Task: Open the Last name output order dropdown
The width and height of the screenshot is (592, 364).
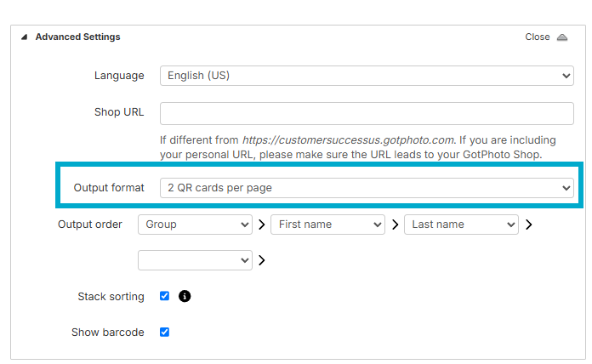Action: (x=461, y=225)
